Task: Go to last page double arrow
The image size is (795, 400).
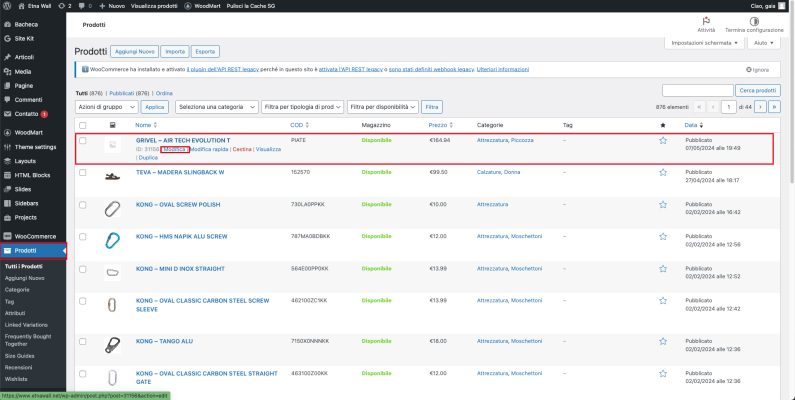Action: point(774,107)
